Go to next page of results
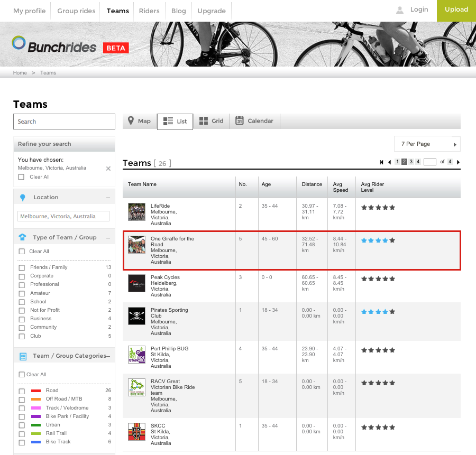Screen dimensions: 476x455 click(x=458, y=162)
